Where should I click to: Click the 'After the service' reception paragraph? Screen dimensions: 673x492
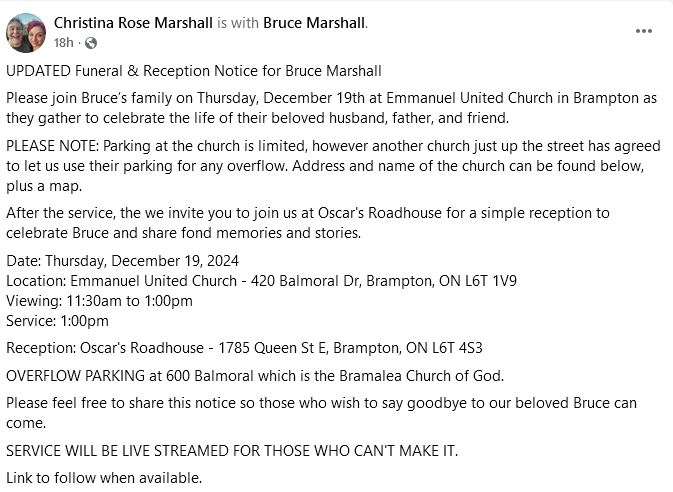(308, 223)
